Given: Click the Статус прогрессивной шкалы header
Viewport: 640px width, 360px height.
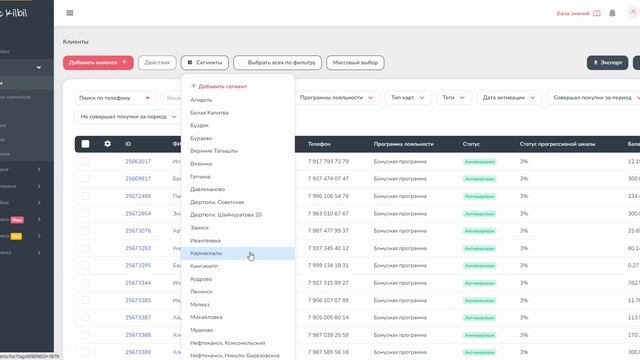Looking at the screenshot, I should pos(557,144).
